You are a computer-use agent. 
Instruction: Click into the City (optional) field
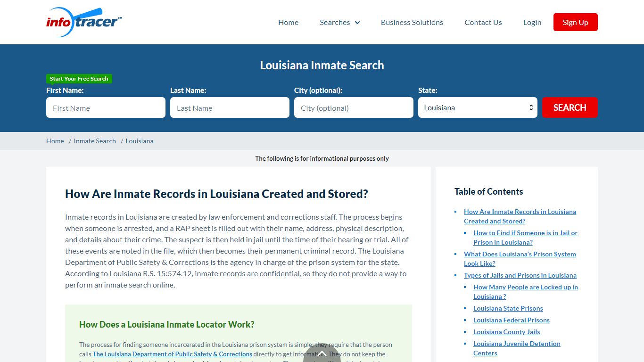click(x=354, y=108)
